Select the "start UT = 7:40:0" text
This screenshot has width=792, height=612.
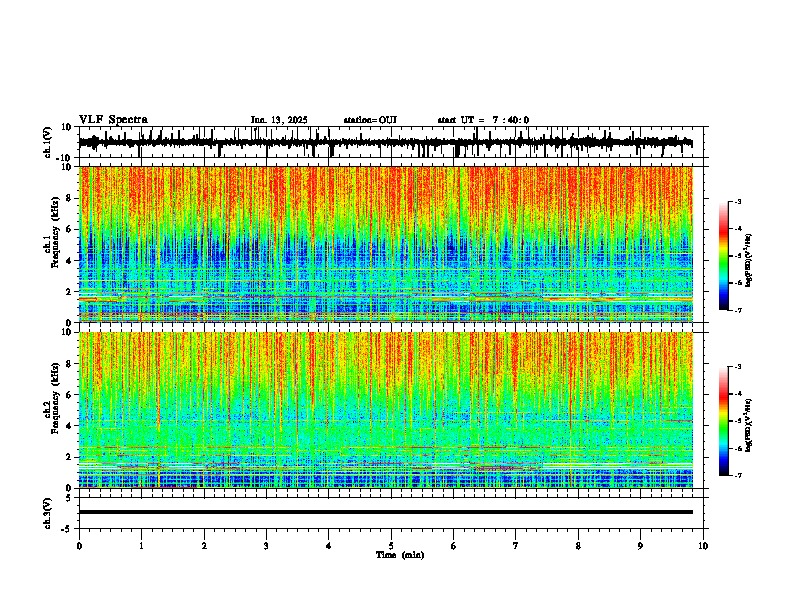pos(483,120)
